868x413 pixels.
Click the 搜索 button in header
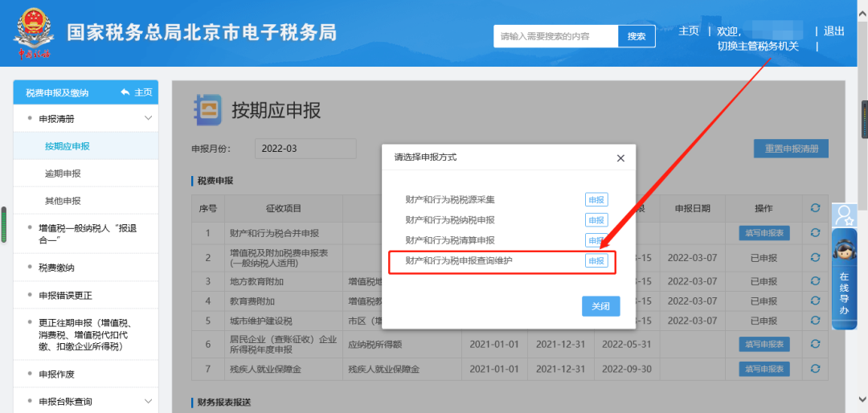(637, 36)
